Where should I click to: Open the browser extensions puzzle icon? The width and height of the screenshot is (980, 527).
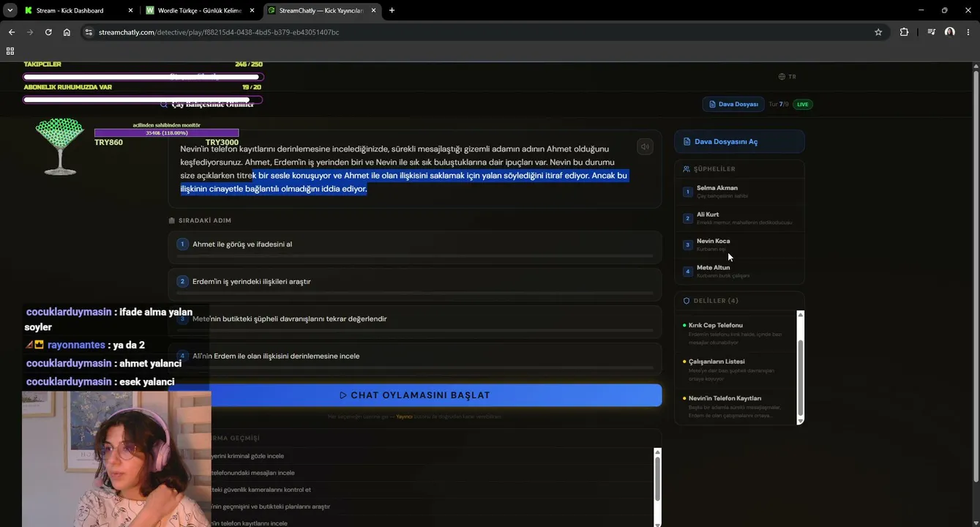click(904, 32)
